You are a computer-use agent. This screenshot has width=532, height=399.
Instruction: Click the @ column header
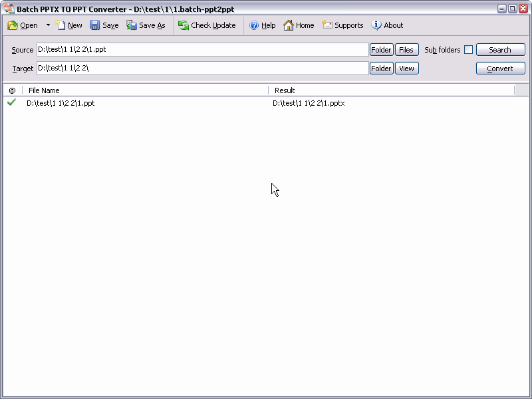(x=12, y=90)
